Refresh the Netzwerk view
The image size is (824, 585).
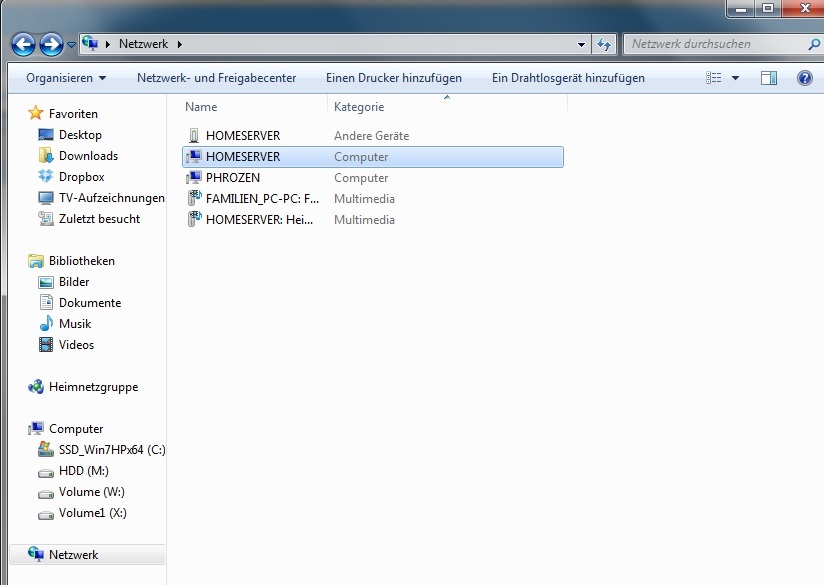[x=604, y=45]
